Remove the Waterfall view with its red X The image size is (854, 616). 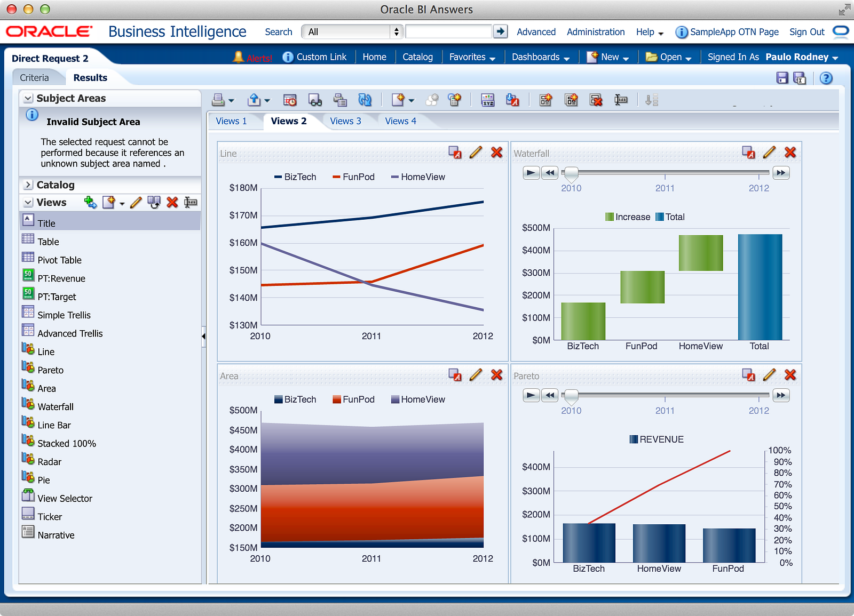pos(790,153)
